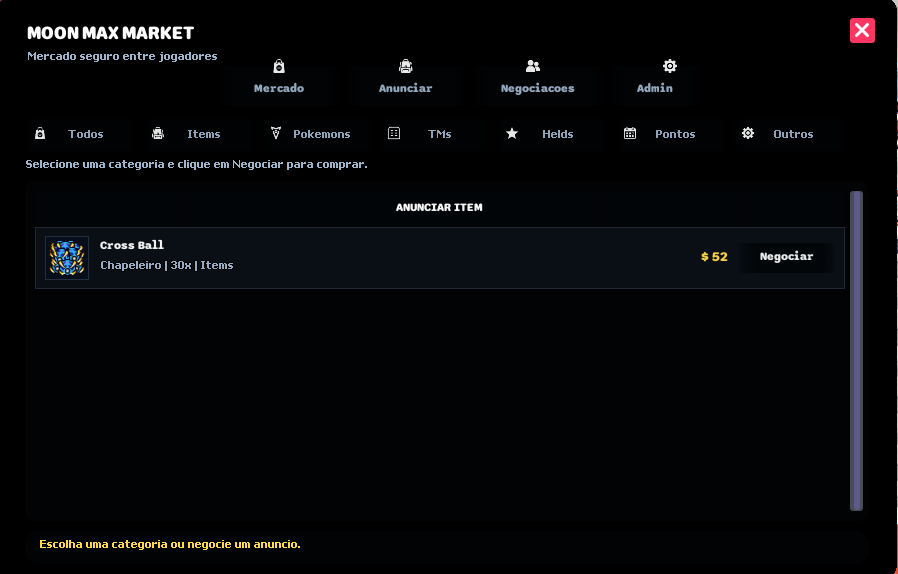
Task: Click the Items backpack icon
Action: (158, 133)
